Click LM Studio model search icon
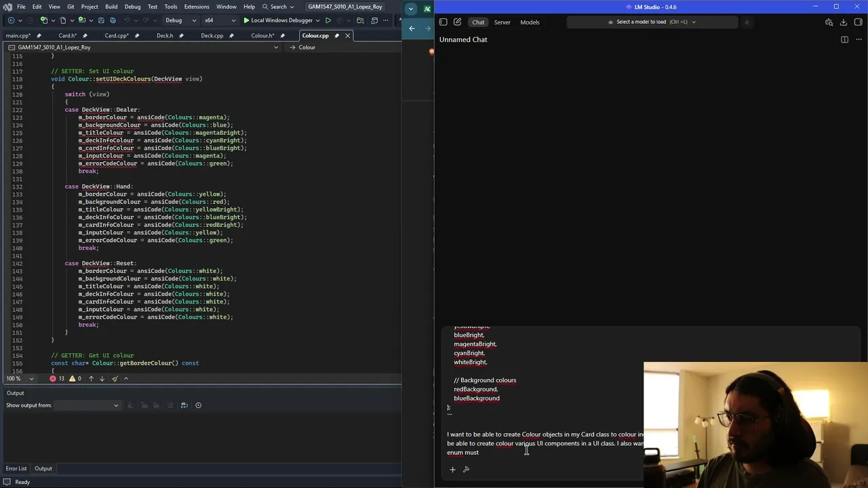 [x=829, y=22]
